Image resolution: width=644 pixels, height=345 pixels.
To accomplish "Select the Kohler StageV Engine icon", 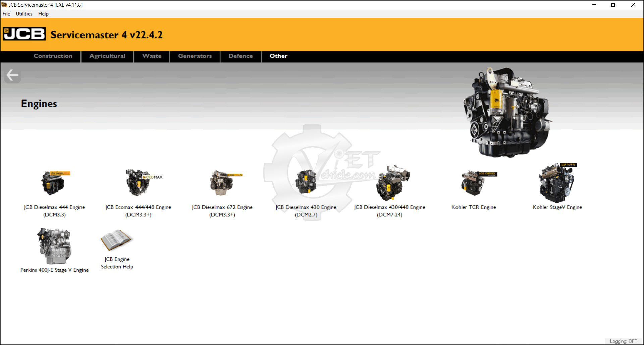I will [557, 183].
